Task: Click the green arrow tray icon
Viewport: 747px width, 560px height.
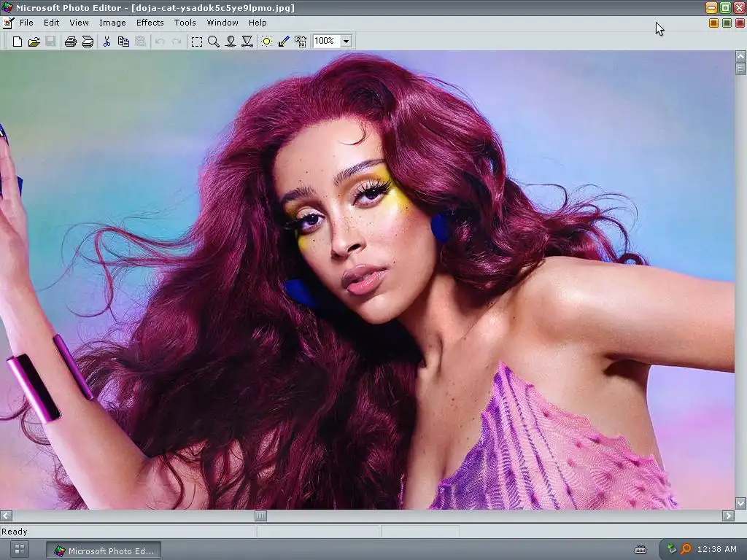Action: click(x=672, y=549)
